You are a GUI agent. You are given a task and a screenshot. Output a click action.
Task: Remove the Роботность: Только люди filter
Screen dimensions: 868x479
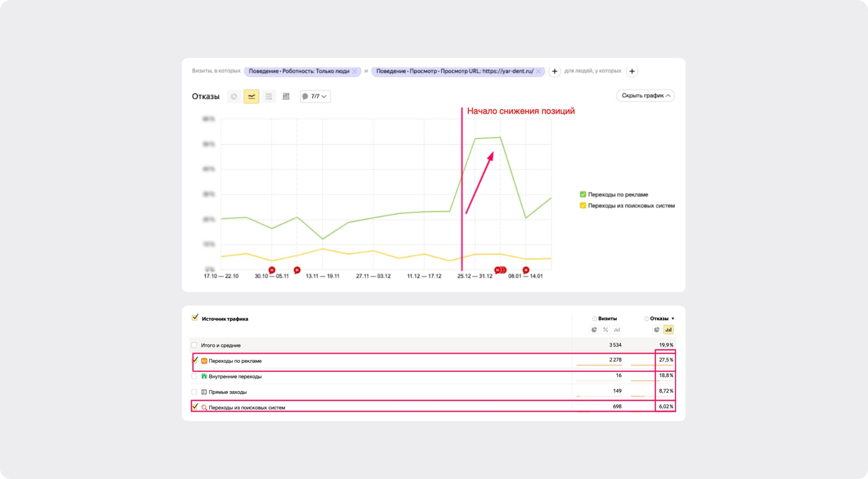(355, 71)
